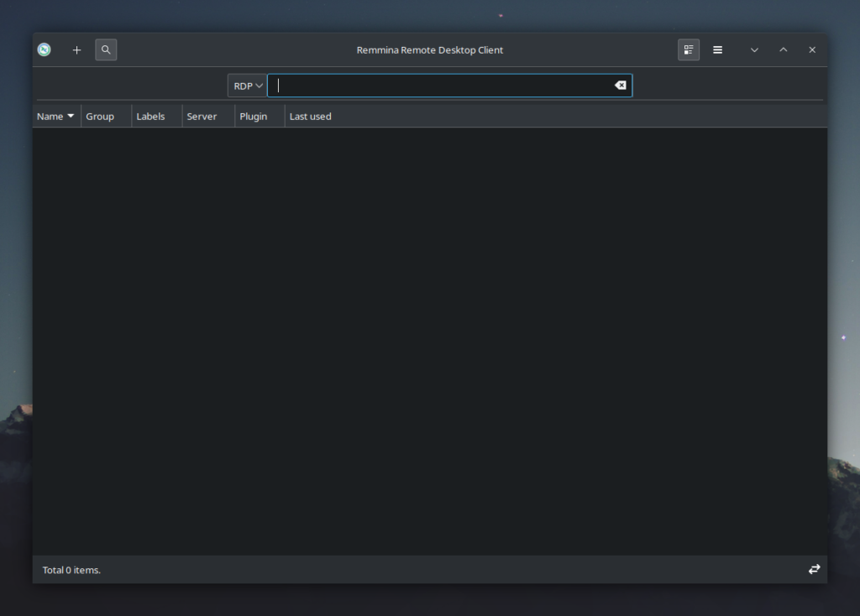Click the sort arrows icon in the status bar

click(x=814, y=569)
